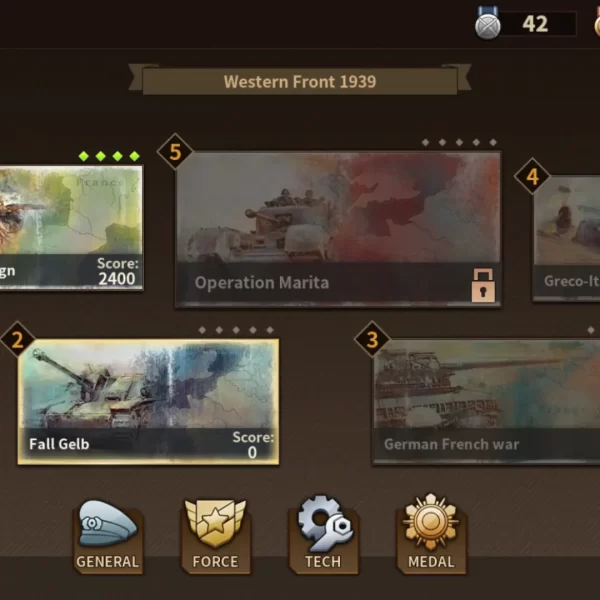Viewport: 600px width, 600px height.
Task: Select the mission with score 2400
Action: point(72,227)
